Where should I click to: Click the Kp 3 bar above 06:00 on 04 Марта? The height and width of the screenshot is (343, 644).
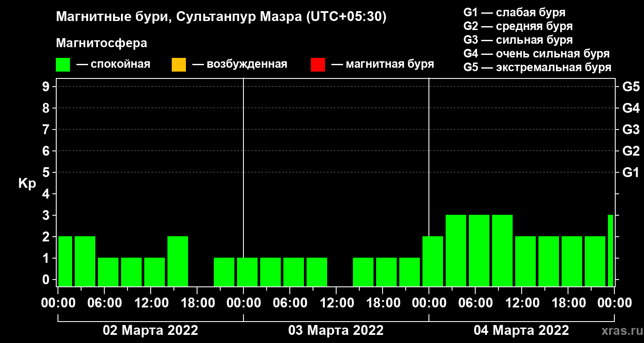click(x=479, y=250)
